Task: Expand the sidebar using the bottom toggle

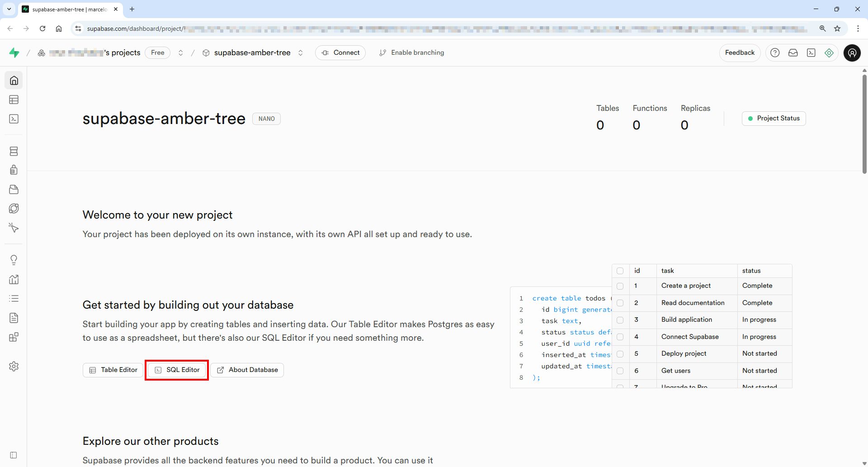Action: 14,455
